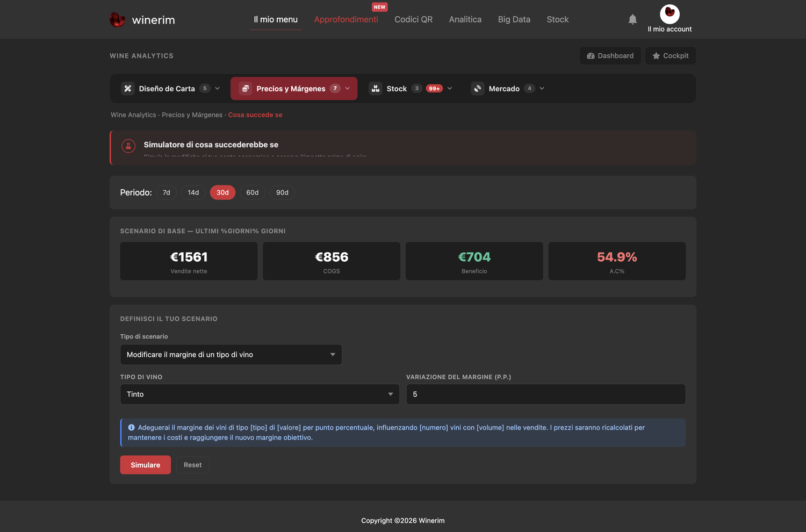Click the NEW badge above Approfondimenti
The width and height of the screenshot is (806, 532).
(379, 7)
